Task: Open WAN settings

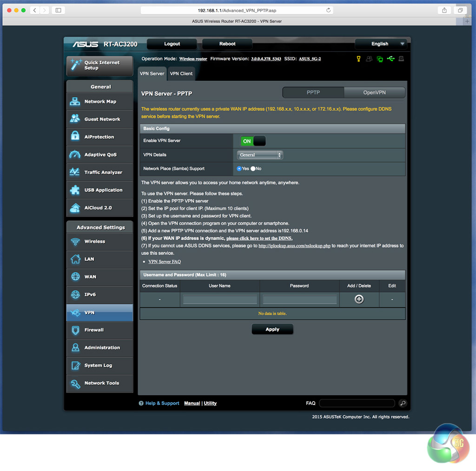Action: pos(99,277)
